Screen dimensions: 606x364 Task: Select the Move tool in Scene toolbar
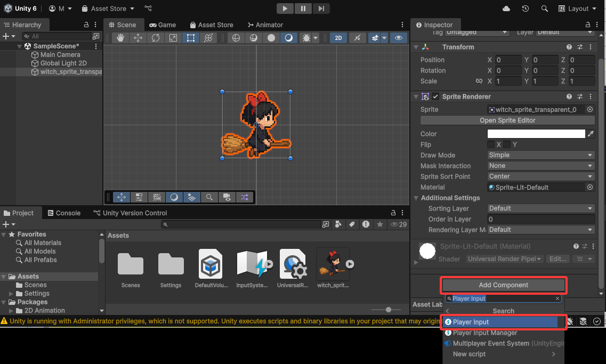pyautogui.click(x=138, y=38)
